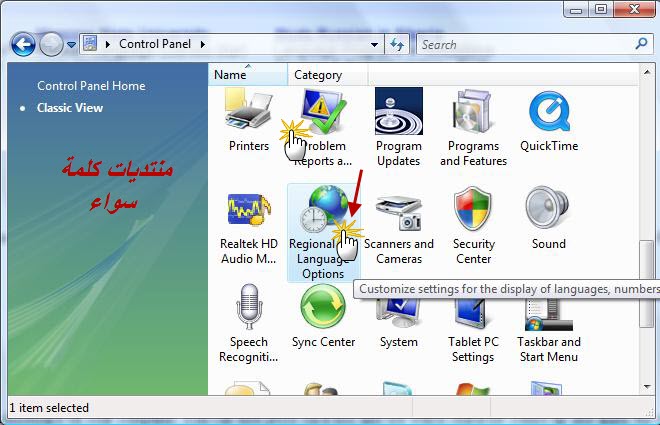Open Regional and Language Options globe icon

(324, 210)
